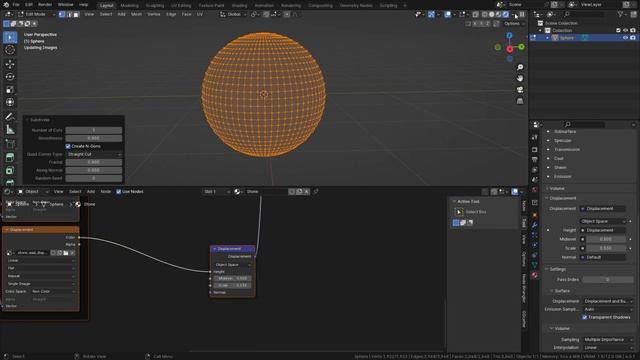Switch to vertex select mode
This screenshot has height=360, width=640.
62,14
